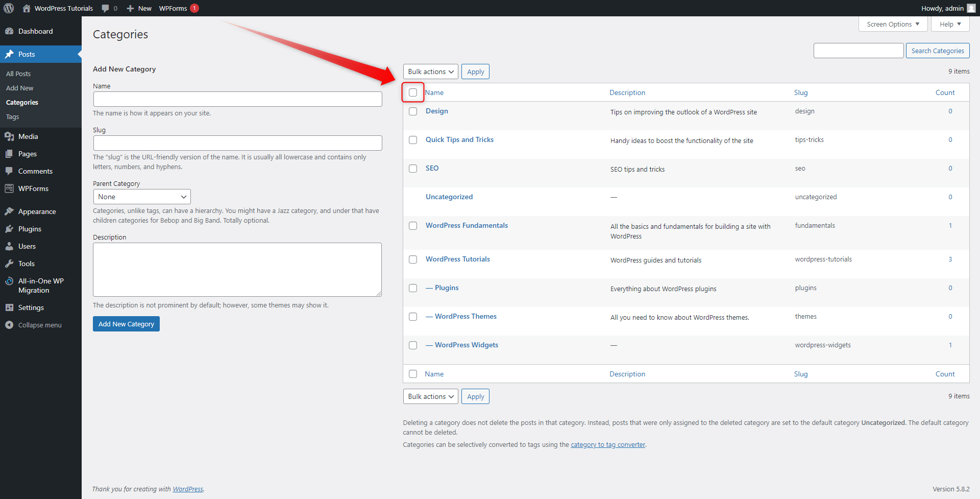Click the Add New Category button

click(x=126, y=324)
